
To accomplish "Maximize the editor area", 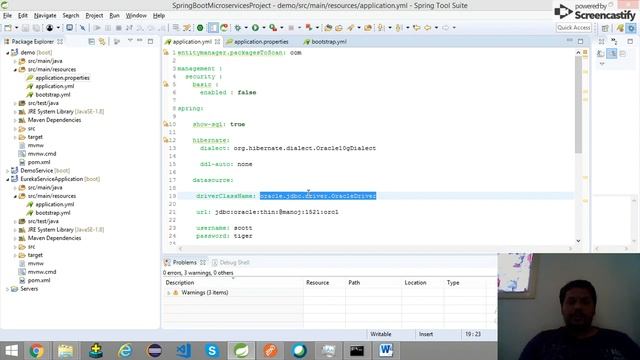I will (580, 41).
